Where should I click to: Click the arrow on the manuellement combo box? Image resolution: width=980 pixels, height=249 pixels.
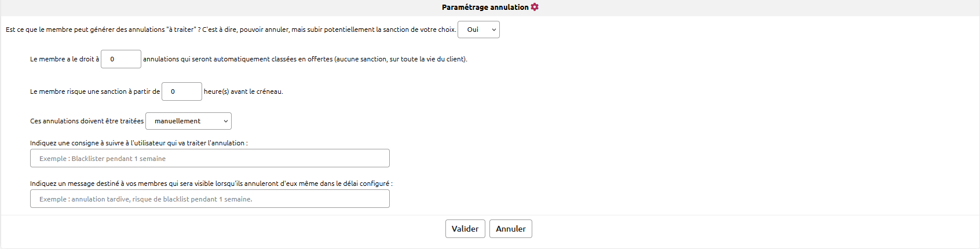[225, 121]
